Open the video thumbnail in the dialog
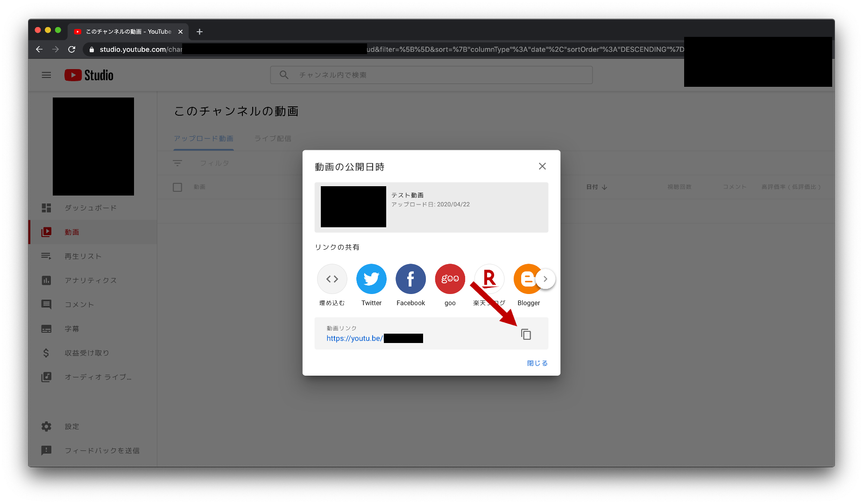The height and width of the screenshot is (504, 863). coord(354,207)
